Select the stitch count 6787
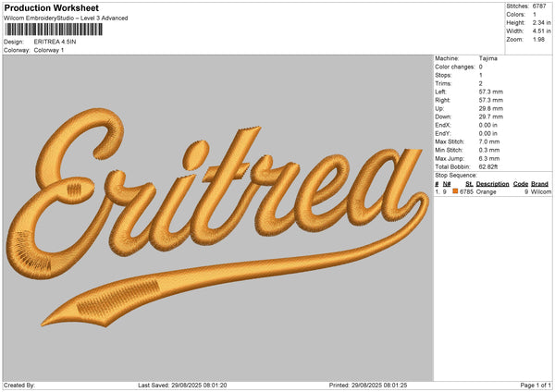Image resolution: width=555 pixels, height=392 pixels. 539,6
